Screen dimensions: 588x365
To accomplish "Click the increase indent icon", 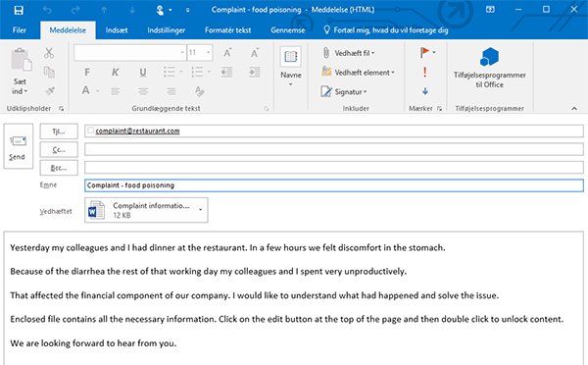I will pyautogui.click(x=255, y=72).
